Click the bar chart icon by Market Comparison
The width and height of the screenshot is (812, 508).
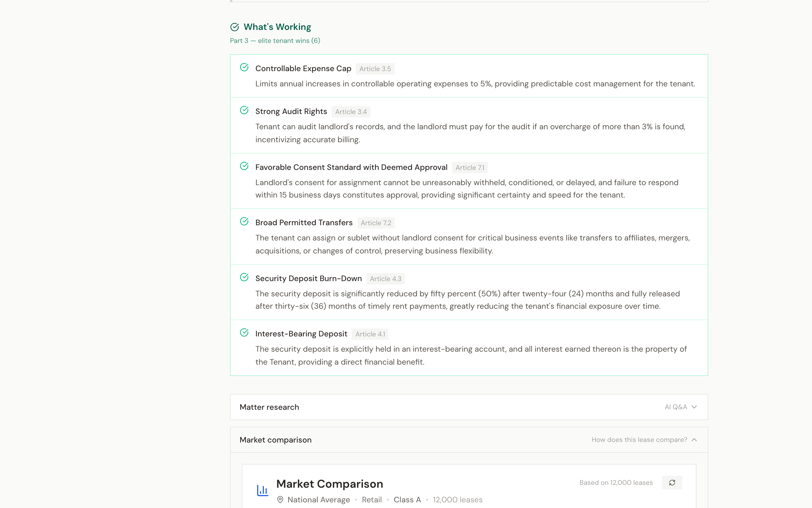(x=262, y=490)
